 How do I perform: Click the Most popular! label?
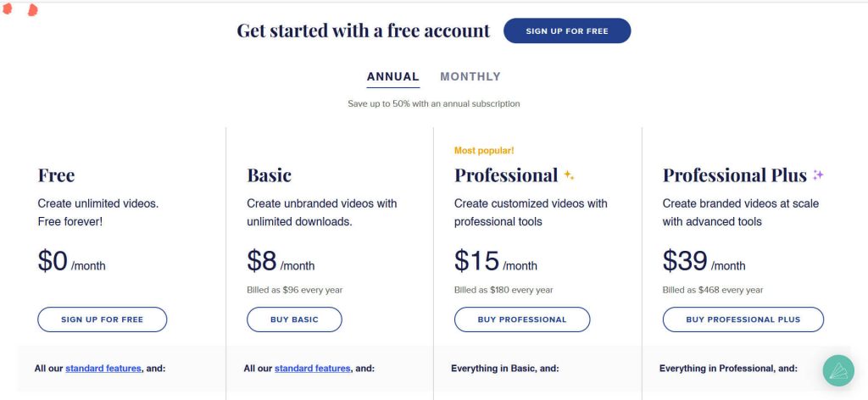click(484, 151)
